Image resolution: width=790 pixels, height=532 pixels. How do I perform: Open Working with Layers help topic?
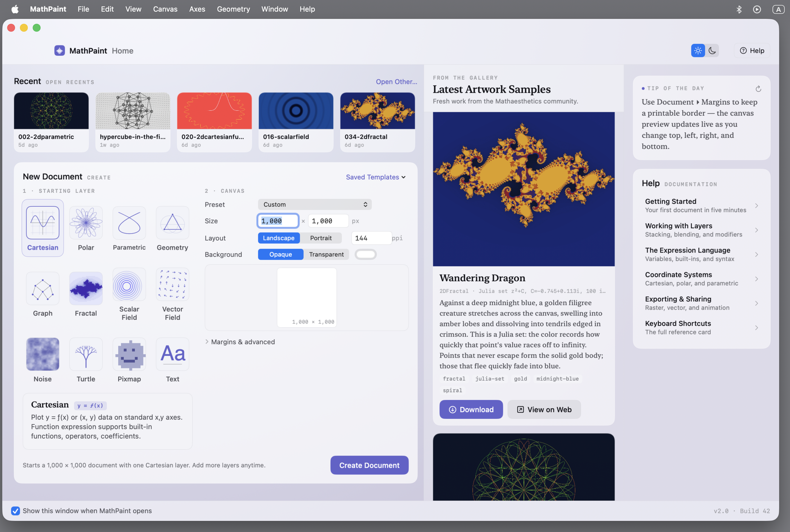[x=701, y=230]
